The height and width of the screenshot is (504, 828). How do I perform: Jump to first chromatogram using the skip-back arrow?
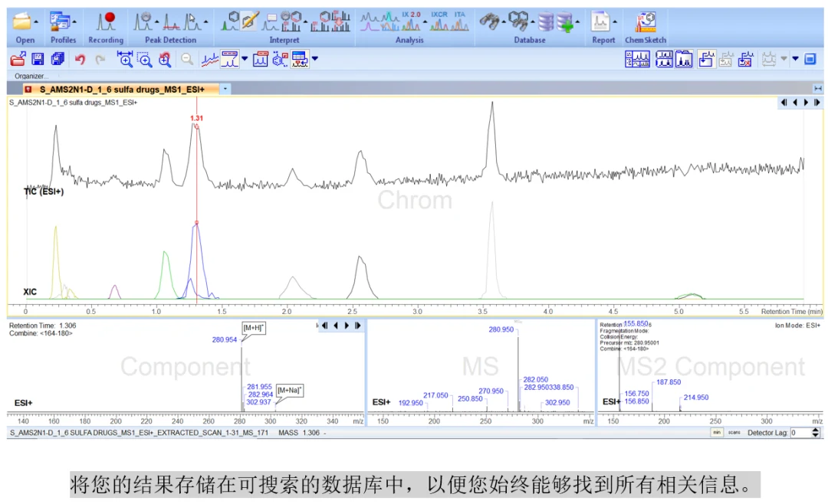[784, 103]
